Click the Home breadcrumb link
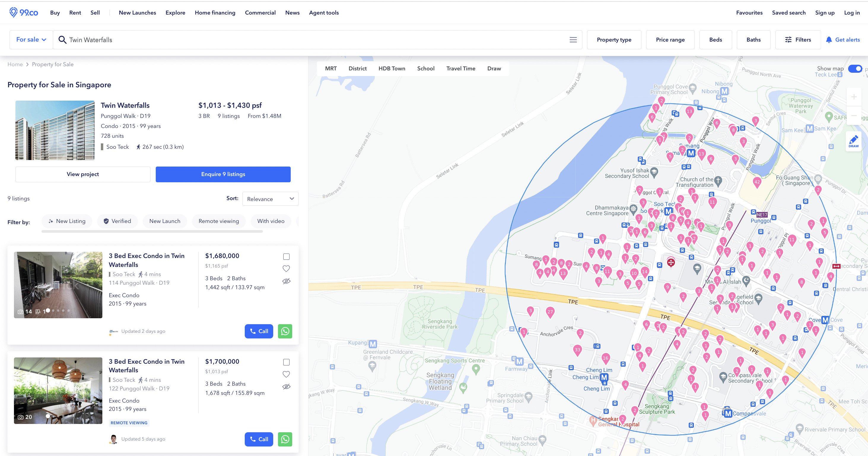868x456 pixels. [15, 64]
